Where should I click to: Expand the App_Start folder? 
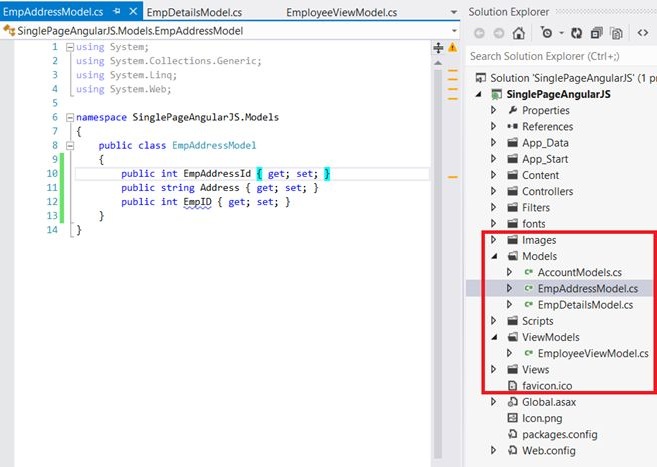(x=494, y=159)
